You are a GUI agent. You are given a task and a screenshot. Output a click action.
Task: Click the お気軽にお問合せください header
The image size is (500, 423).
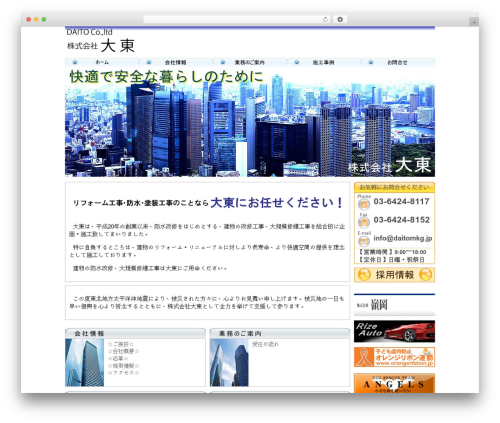pyautogui.click(x=394, y=187)
